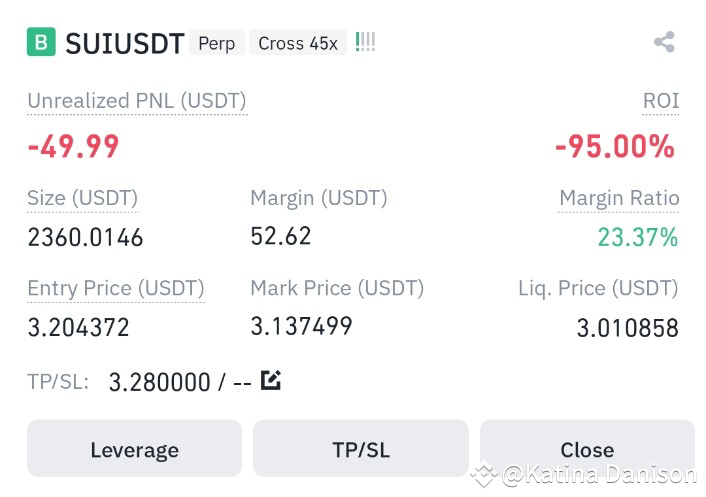This screenshot has width=706, height=497.
Task: Click the Binance watermark logo icon
Action: [484, 474]
